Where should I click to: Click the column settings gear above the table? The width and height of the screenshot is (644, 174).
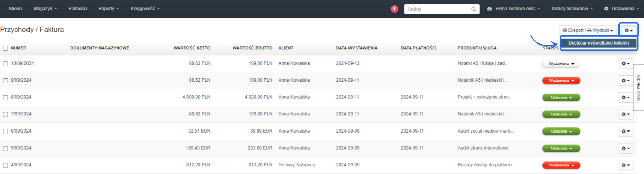pos(628,30)
